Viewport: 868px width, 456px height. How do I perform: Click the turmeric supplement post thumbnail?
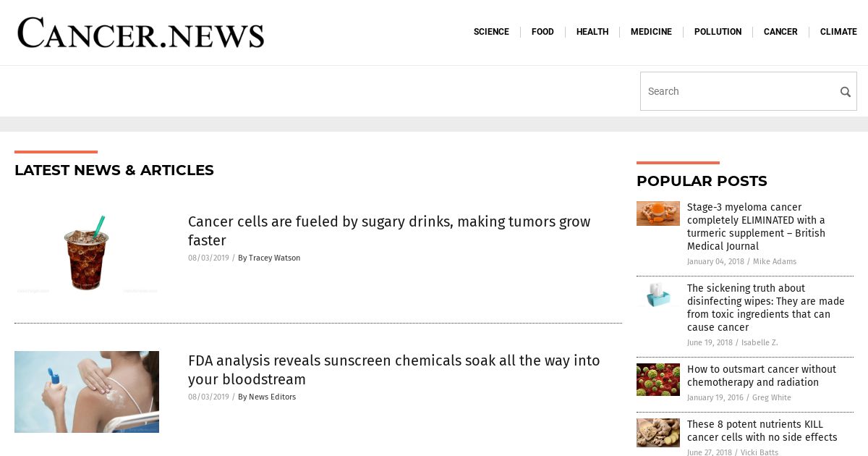tap(658, 214)
